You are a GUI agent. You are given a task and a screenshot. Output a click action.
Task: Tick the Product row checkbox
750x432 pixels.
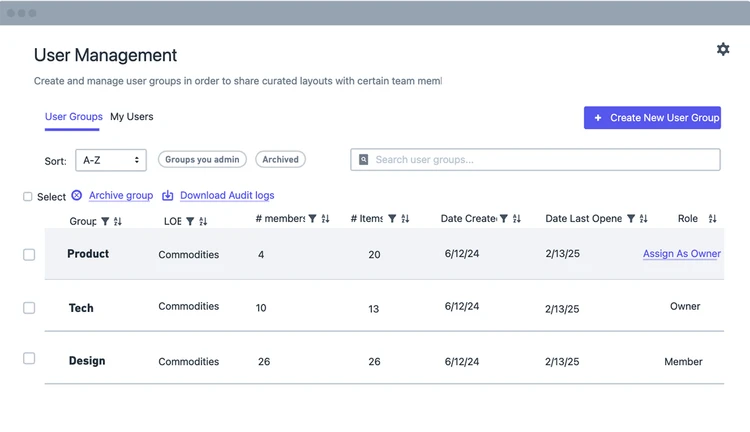29,255
